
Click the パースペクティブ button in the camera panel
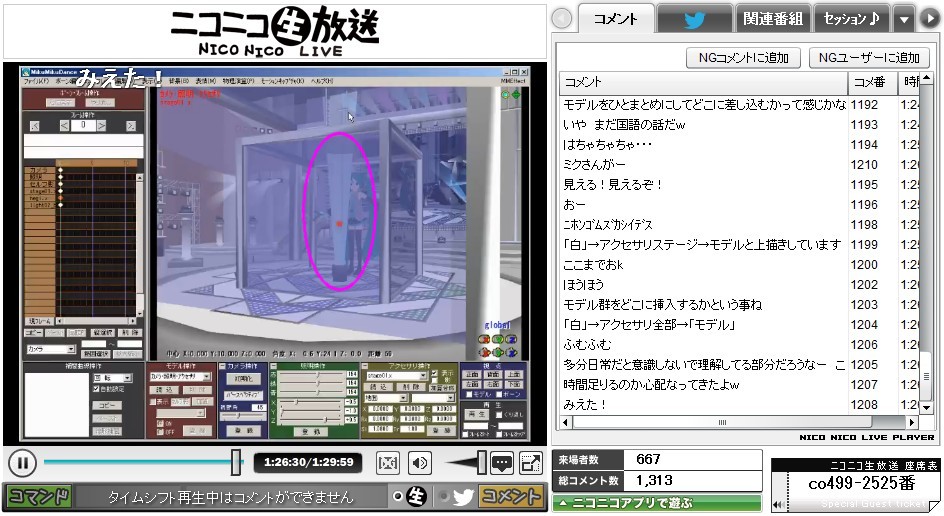click(243, 394)
